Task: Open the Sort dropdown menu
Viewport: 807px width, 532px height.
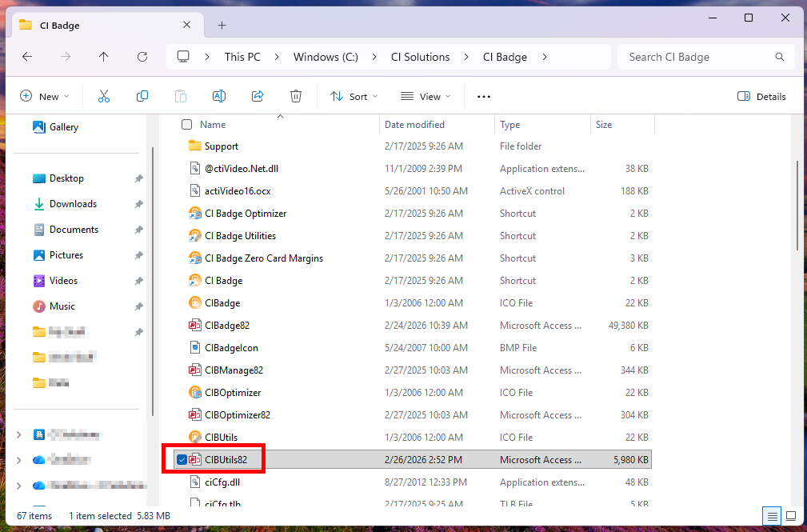Action: tap(354, 96)
